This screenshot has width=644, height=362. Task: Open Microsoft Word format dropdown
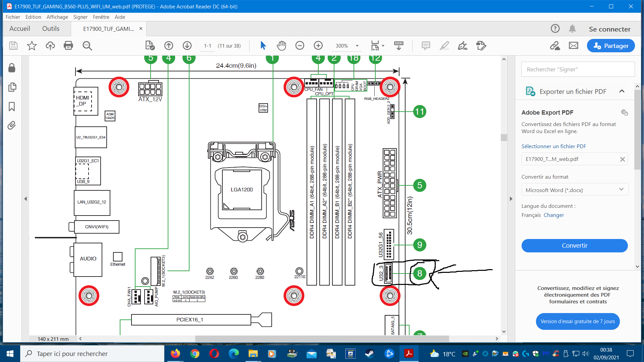(575, 190)
